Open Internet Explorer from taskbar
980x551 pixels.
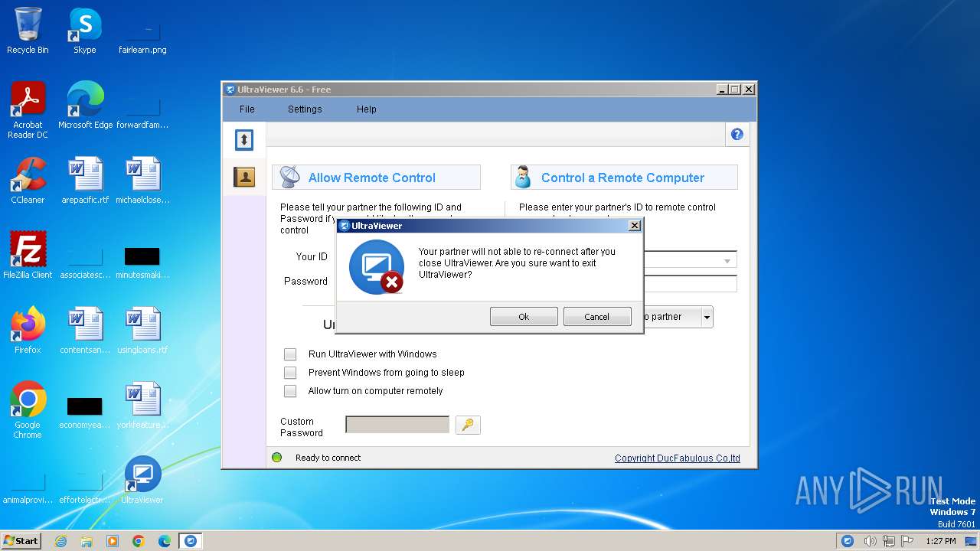pos(60,541)
